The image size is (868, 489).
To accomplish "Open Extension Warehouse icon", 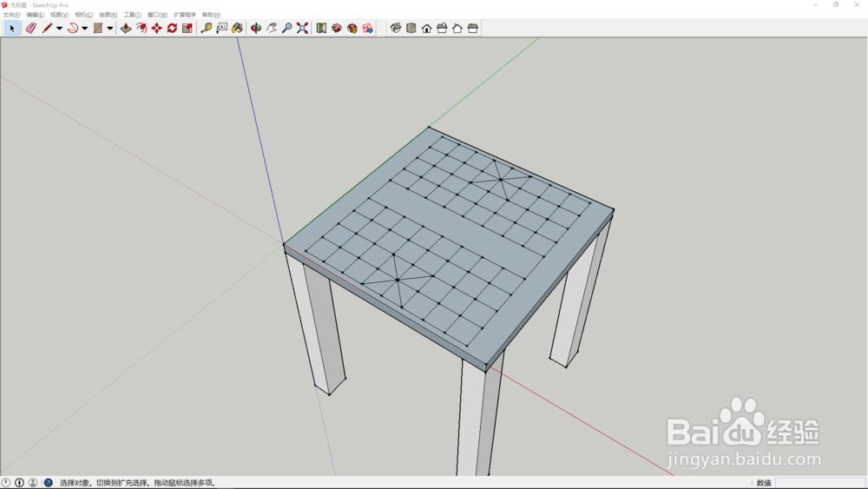I will point(352,29).
